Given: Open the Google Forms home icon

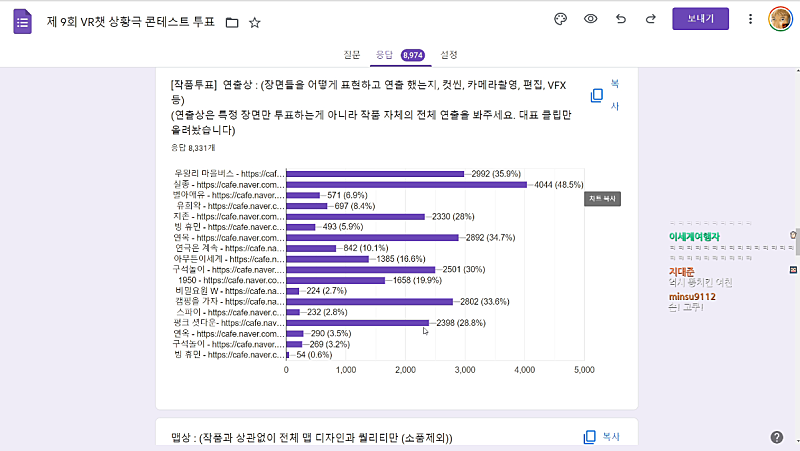Looking at the screenshot, I should point(22,22).
